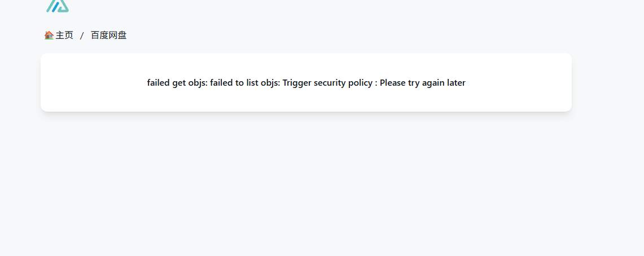Click the word 'later' in message
644x256 pixels.
point(456,83)
